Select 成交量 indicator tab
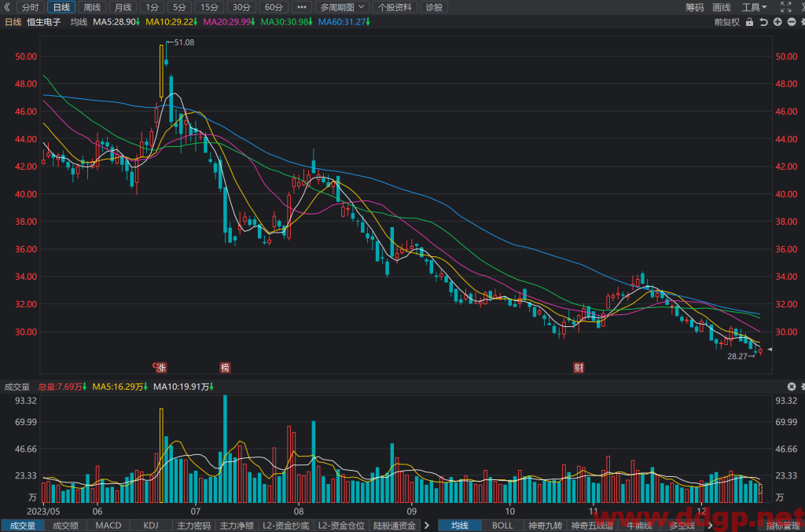The width and height of the screenshot is (805, 532). [x=23, y=526]
